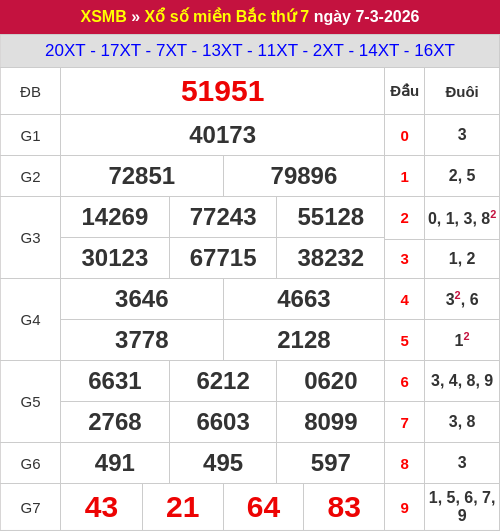The width and height of the screenshot is (500, 531).
Task: Click Đuôi values 2, 5
Action: tap(462, 175)
